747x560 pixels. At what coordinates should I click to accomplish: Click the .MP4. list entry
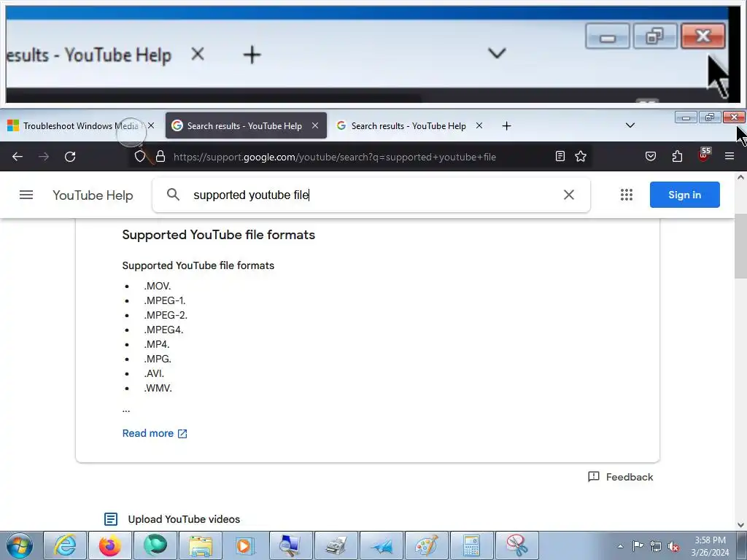[x=157, y=344]
